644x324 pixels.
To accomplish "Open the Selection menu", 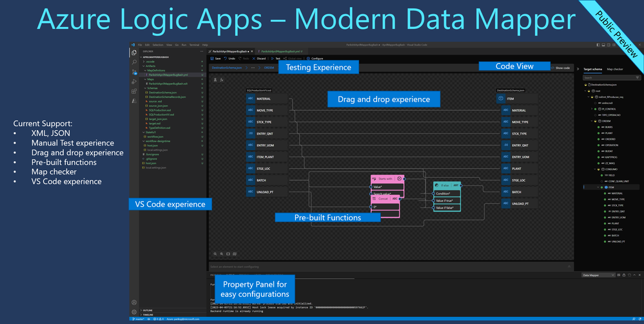I will (x=158, y=44).
